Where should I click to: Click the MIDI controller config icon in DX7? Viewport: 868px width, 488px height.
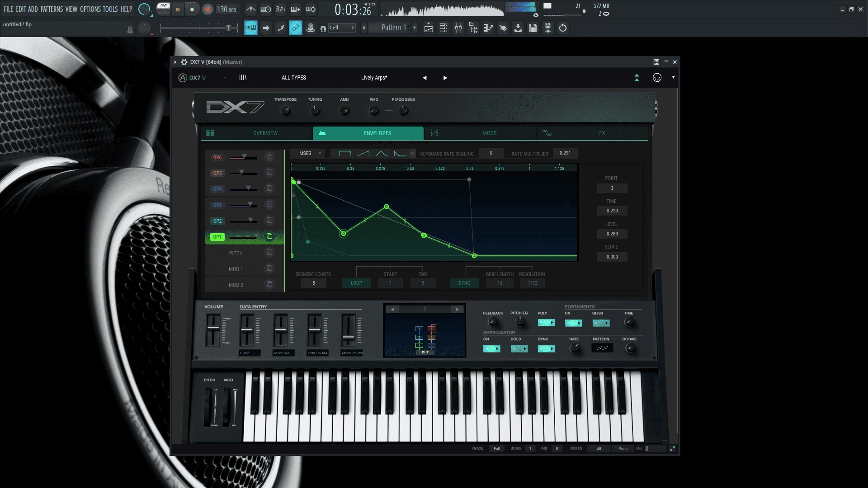point(657,78)
